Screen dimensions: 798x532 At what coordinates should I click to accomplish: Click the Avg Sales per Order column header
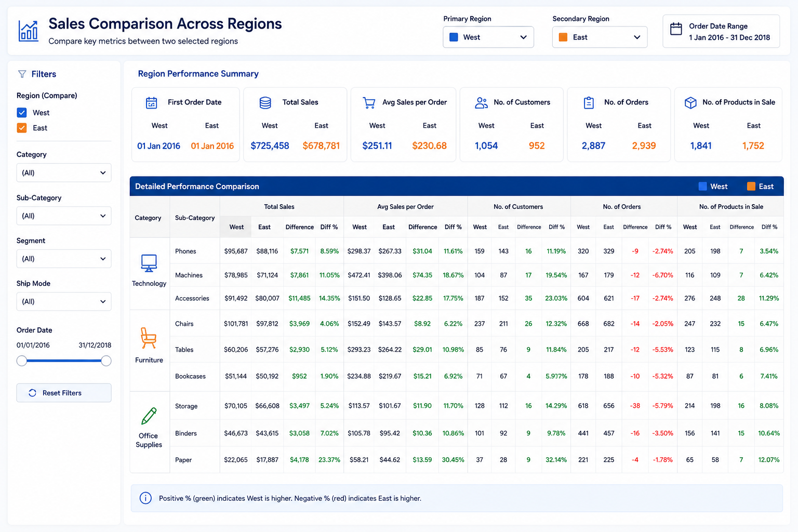pos(405,207)
